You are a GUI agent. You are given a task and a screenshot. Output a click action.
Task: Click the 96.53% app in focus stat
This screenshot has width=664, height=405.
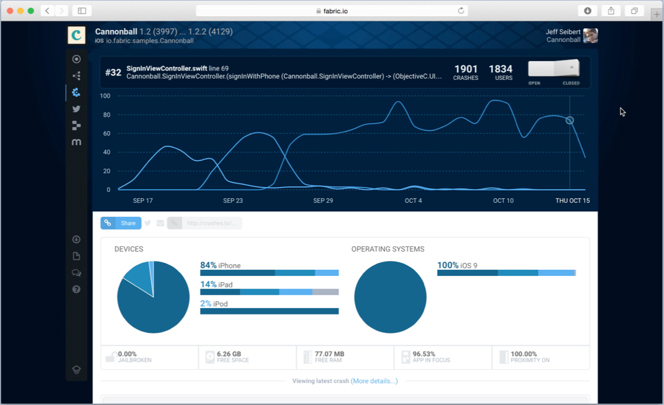pos(443,357)
